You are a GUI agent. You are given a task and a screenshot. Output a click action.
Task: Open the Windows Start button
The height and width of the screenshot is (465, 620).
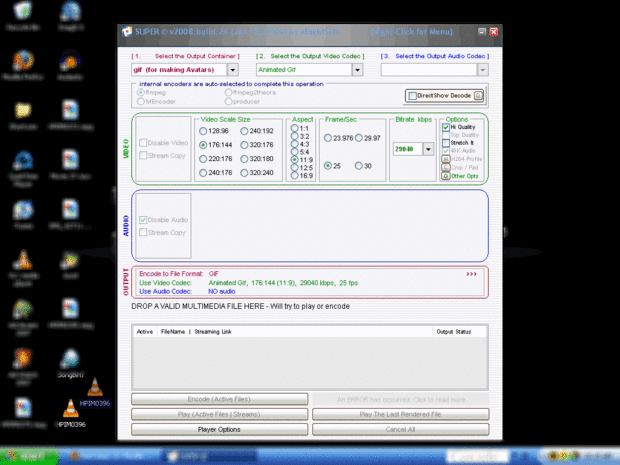28,456
